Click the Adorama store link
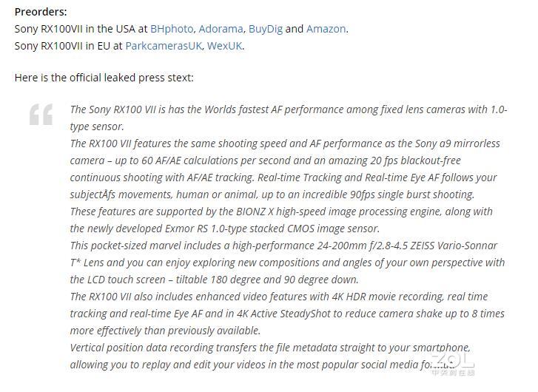538x392 pixels. coord(221,29)
